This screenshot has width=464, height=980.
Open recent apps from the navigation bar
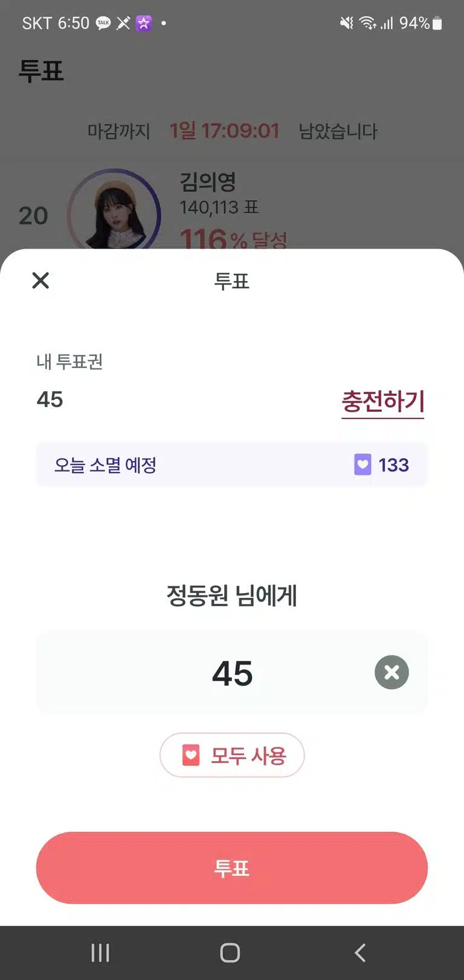tap(100, 953)
